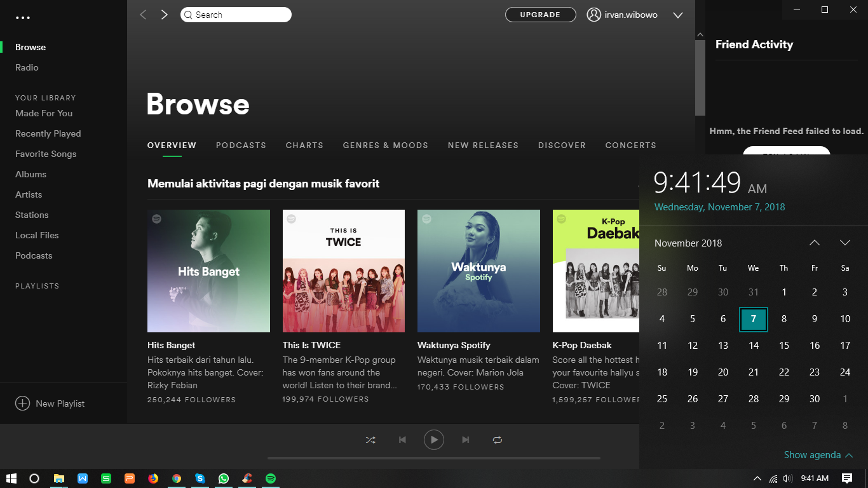This screenshot has height=488, width=868.
Task: Go back to the previous track
Action: pos(402,440)
